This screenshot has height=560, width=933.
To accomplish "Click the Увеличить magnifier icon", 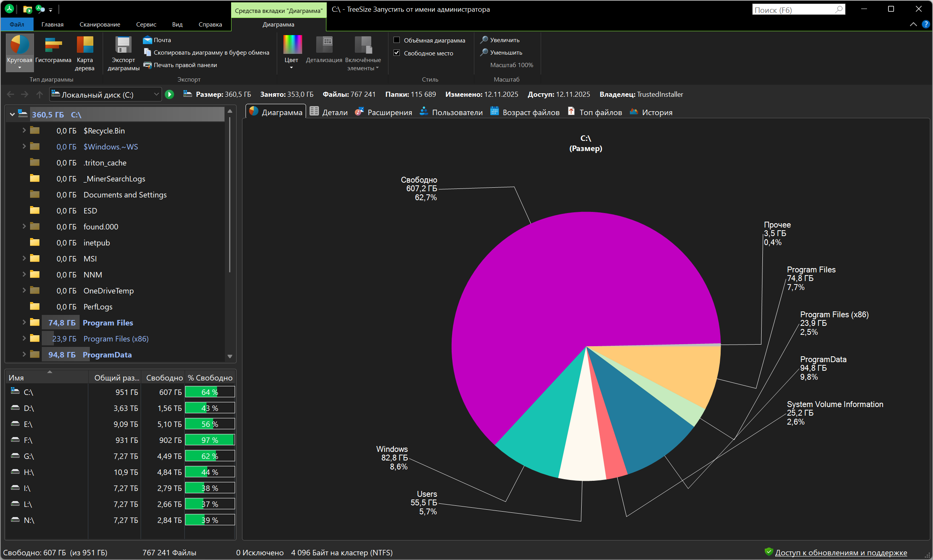I will [484, 40].
